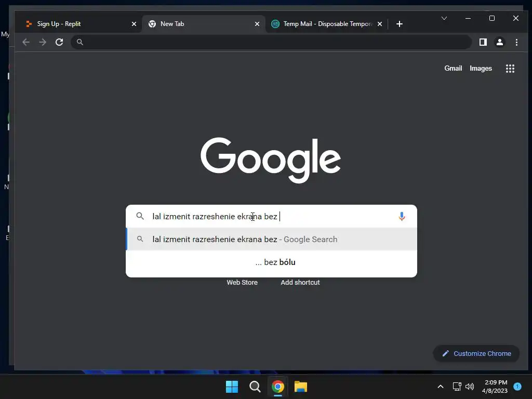Open a new tab with plus

coord(400,24)
